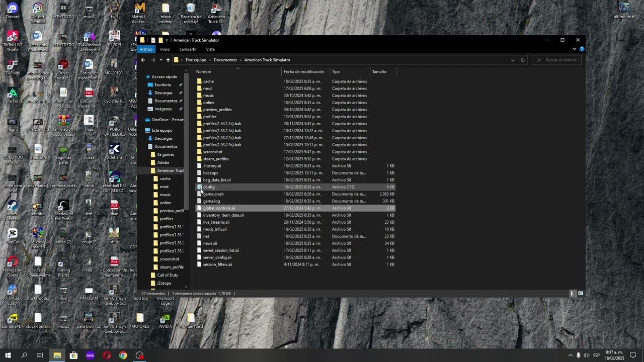Open CapCut desktop shortcut

(13, 236)
